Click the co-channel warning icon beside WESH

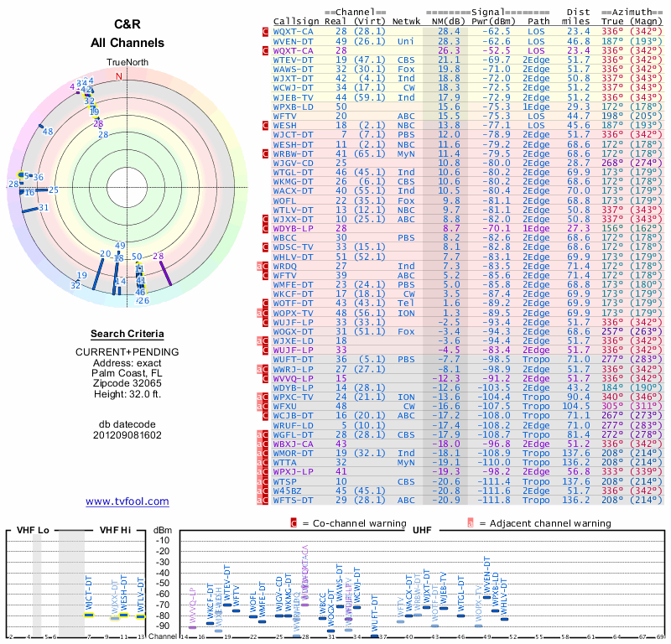coord(266,125)
